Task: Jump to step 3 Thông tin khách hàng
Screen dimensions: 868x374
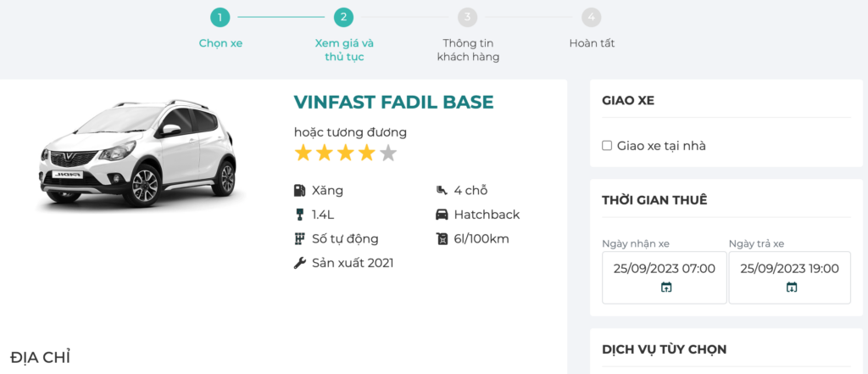Action: point(468,17)
